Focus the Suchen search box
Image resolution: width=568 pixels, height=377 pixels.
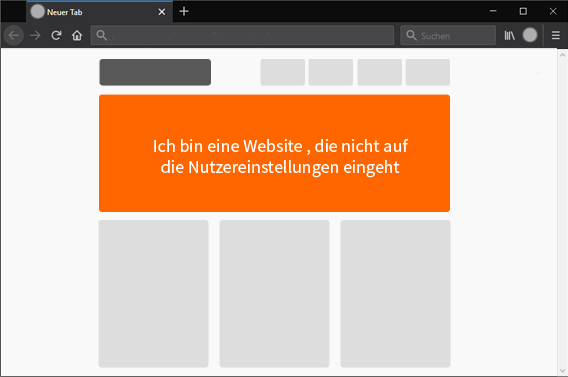[x=448, y=35]
